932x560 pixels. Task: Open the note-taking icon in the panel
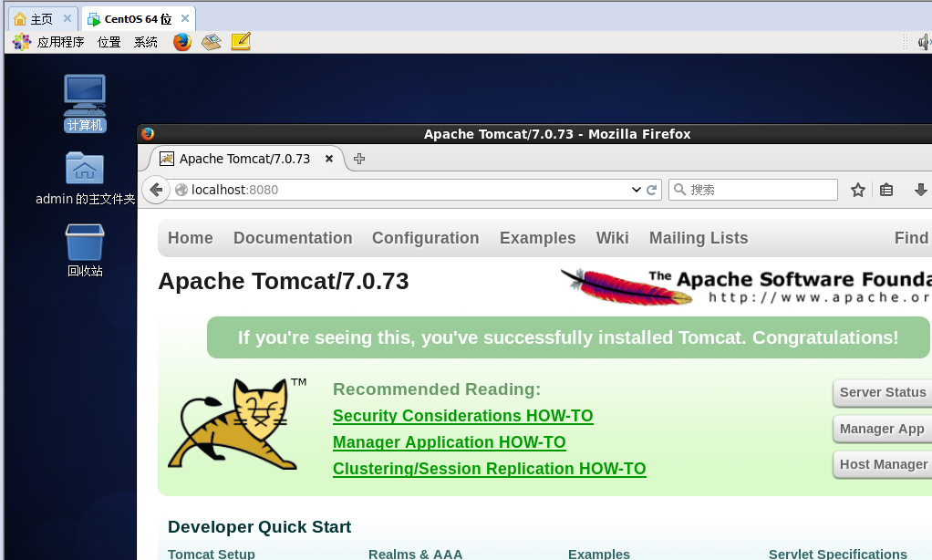click(241, 42)
